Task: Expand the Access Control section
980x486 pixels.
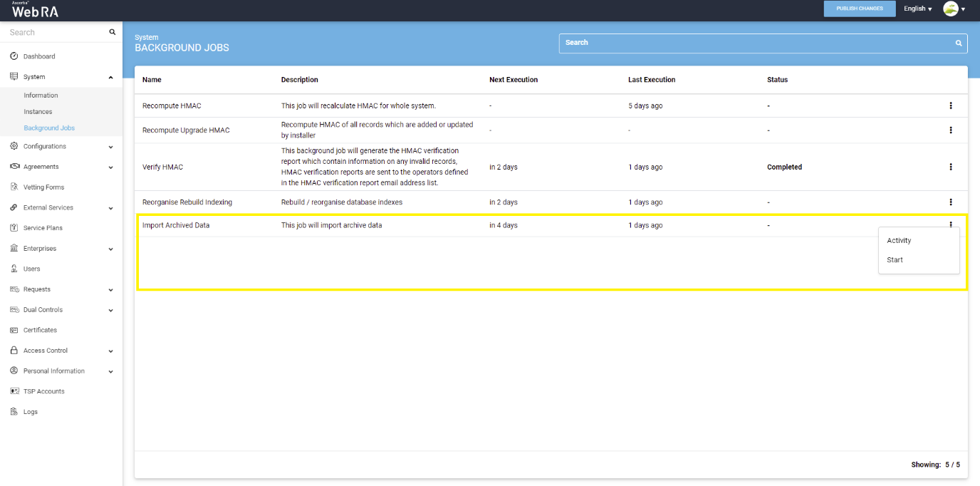Action: pos(110,351)
